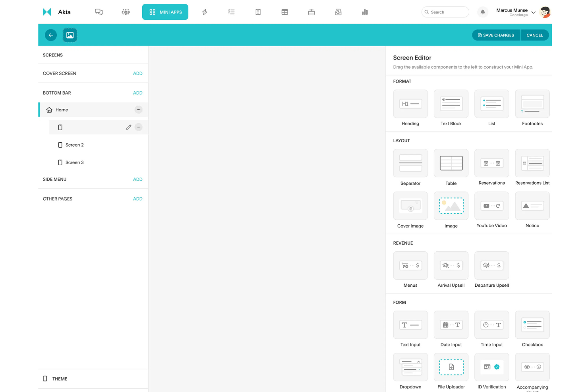Switch to the MINI APPS tab
The height and width of the screenshot is (392, 588).
coord(165,12)
